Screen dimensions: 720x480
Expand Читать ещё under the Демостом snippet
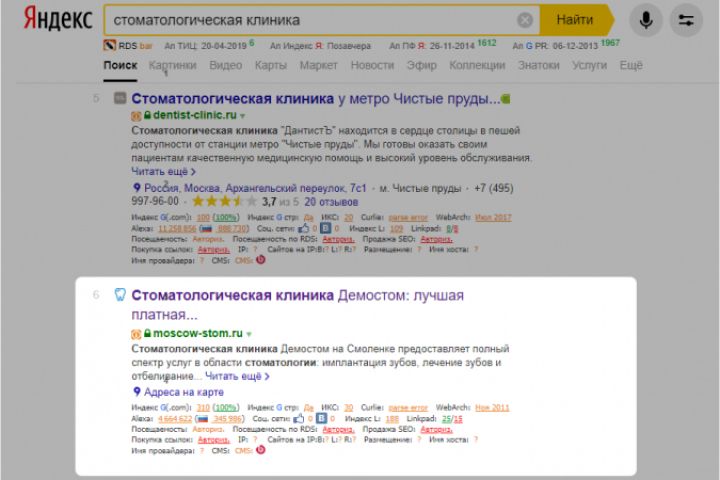[237, 376]
